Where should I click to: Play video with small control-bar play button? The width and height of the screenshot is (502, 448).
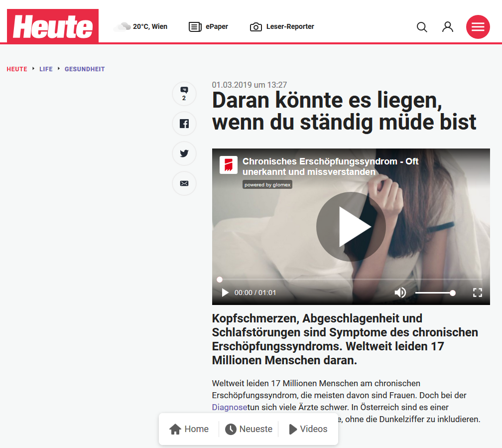click(225, 293)
